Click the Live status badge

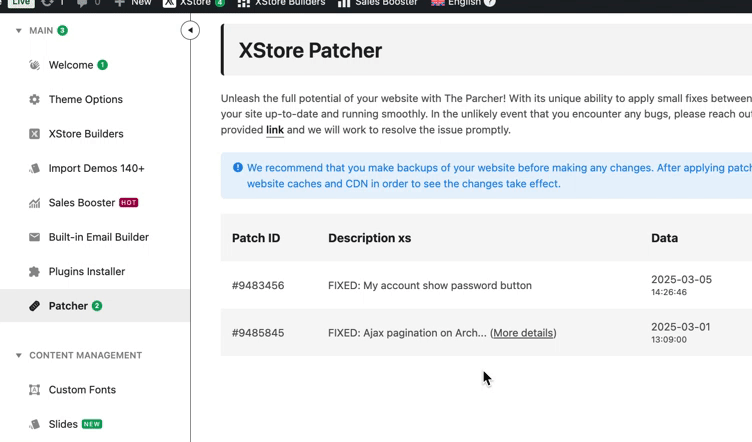point(21,3)
